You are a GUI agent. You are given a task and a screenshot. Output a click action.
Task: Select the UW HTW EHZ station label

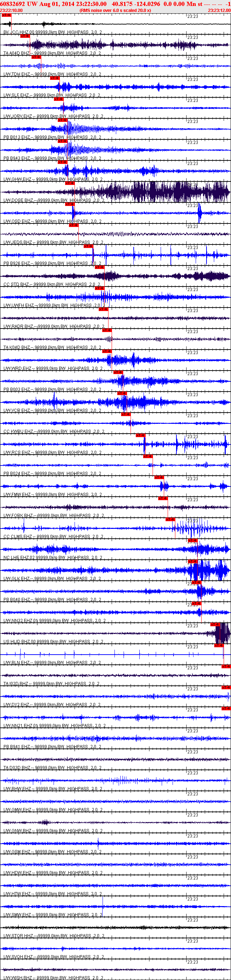(53, 893)
